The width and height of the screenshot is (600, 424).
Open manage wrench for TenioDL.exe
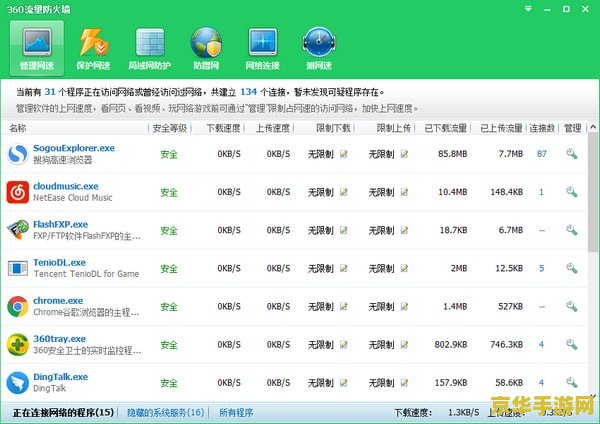tap(572, 268)
